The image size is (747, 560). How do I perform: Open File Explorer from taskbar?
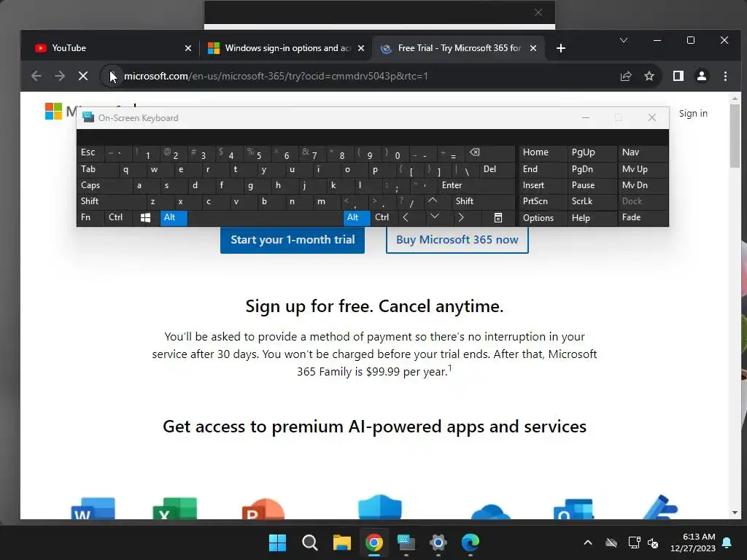[341, 542]
